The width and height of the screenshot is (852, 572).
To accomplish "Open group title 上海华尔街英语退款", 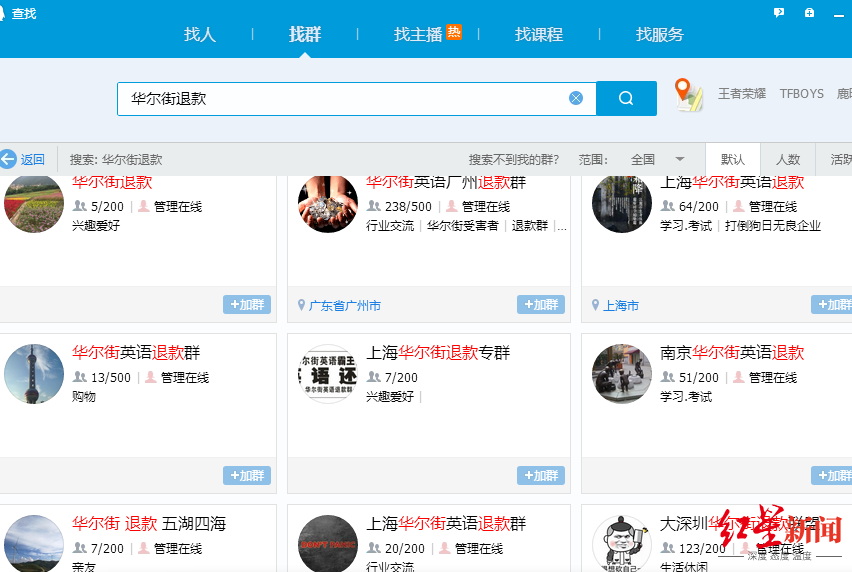I will (x=732, y=183).
